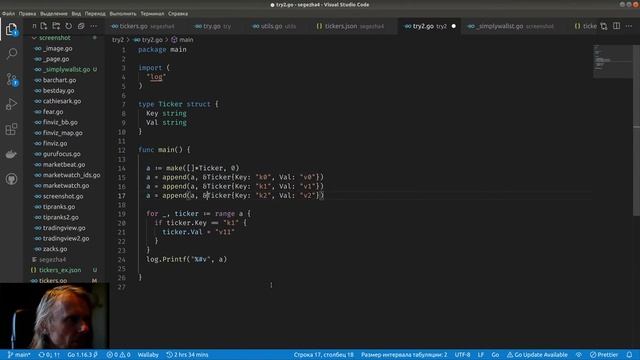Click the log.Printf line in the editor
The height and width of the screenshot is (360, 640).
tap(187, 260)
